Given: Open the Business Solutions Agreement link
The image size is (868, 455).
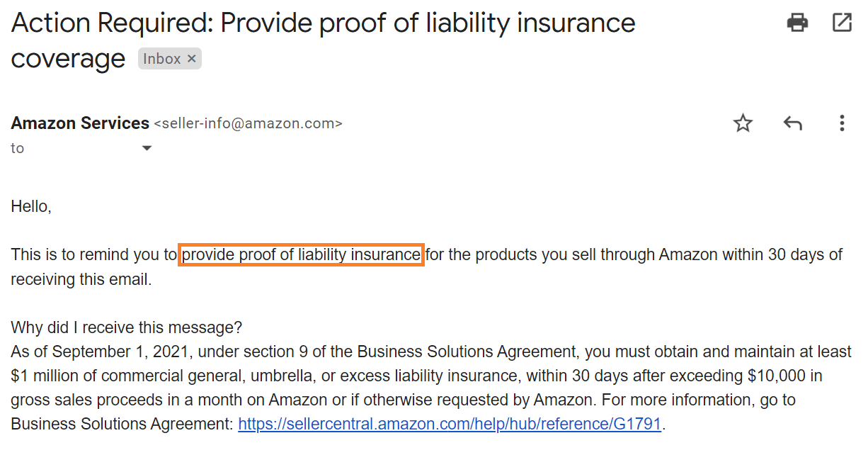Looking at the screenshot, I should pyautogui.click(x=450, y=423).
